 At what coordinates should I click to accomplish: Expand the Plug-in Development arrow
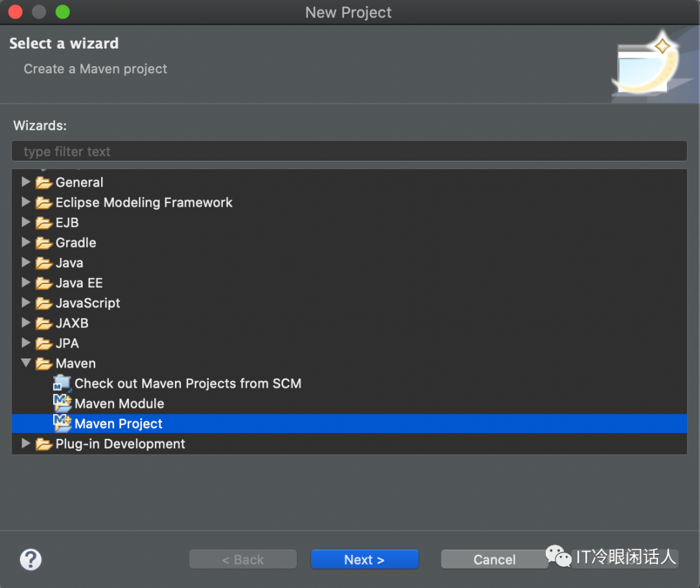26,443
